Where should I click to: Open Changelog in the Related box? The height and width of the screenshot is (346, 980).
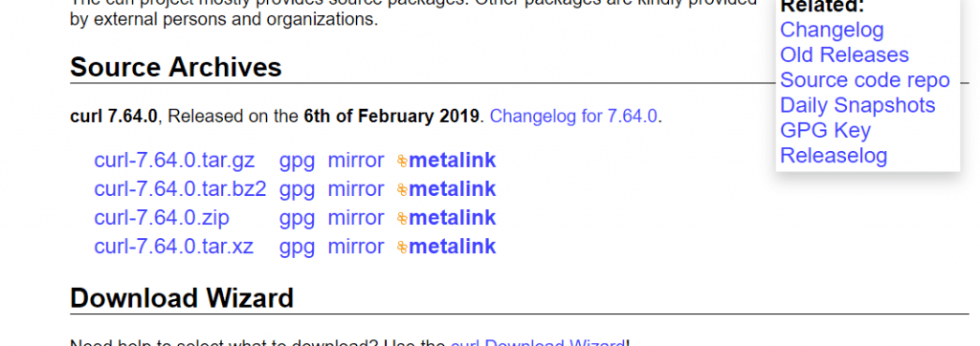(x=832, y=30)
